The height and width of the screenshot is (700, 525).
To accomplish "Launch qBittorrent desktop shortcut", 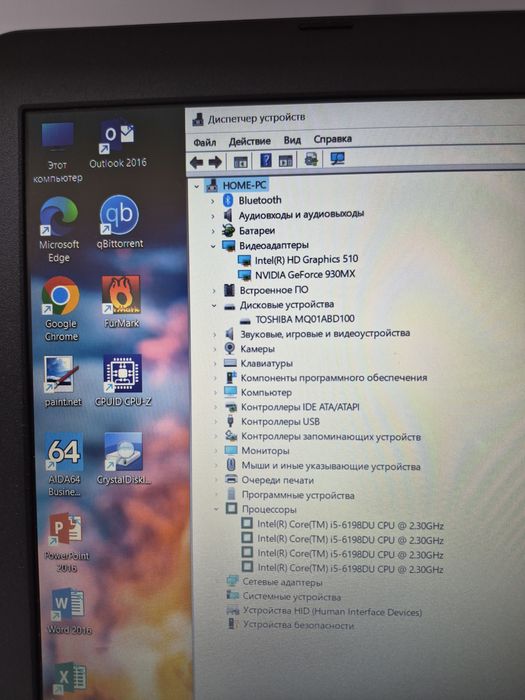I will coord(120,222).
